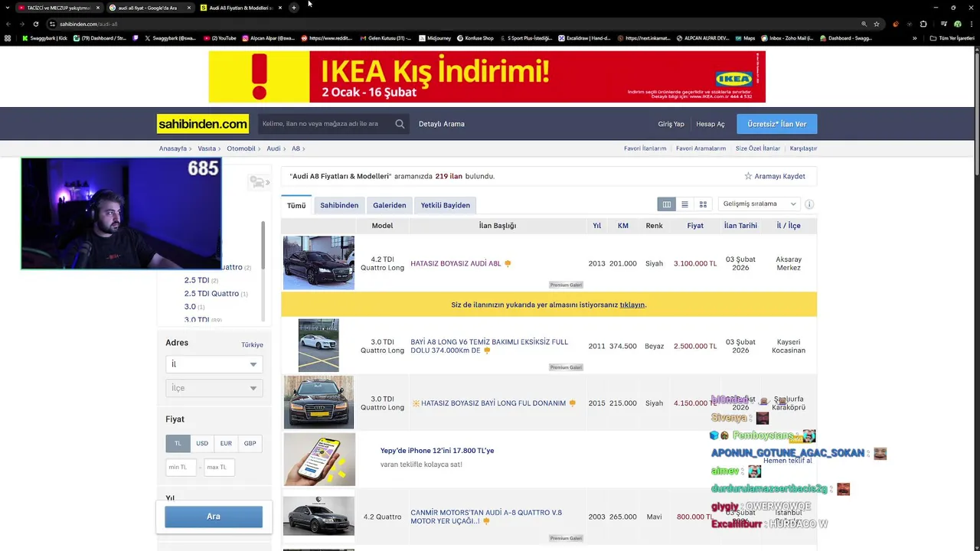This screenshot has width=980, height=551.
Task: Open Detaylı Arama link
Action: tap(442, 124)
